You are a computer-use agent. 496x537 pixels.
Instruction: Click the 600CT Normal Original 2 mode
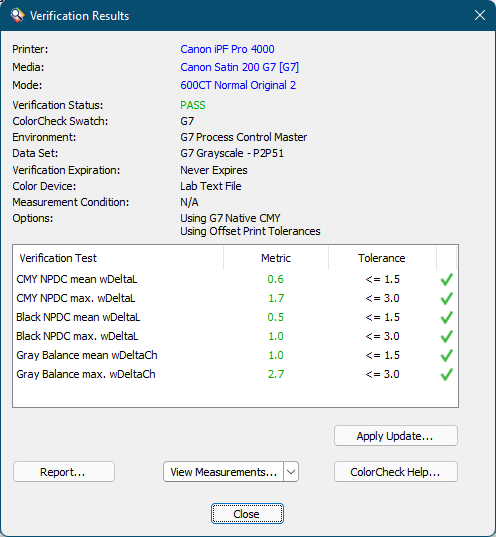click(x=238, y=85)
